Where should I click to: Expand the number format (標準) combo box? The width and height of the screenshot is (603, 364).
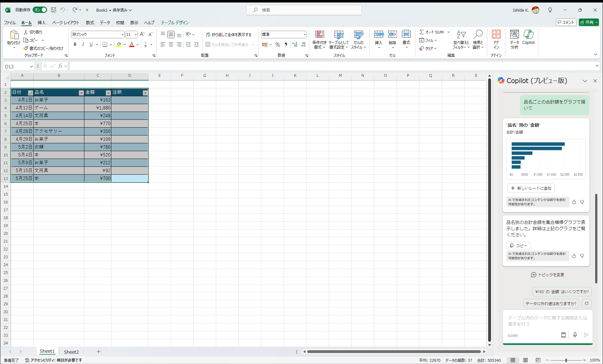pos(304,34)
